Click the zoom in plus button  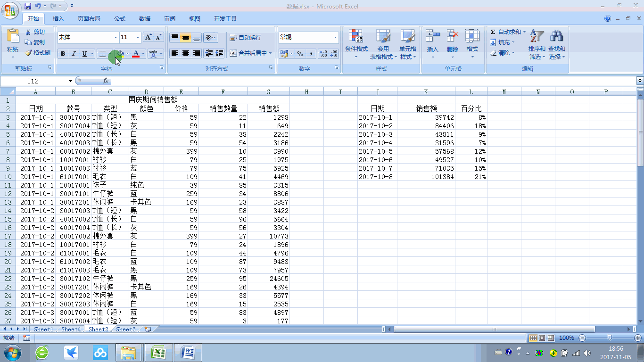pos(638,338)
